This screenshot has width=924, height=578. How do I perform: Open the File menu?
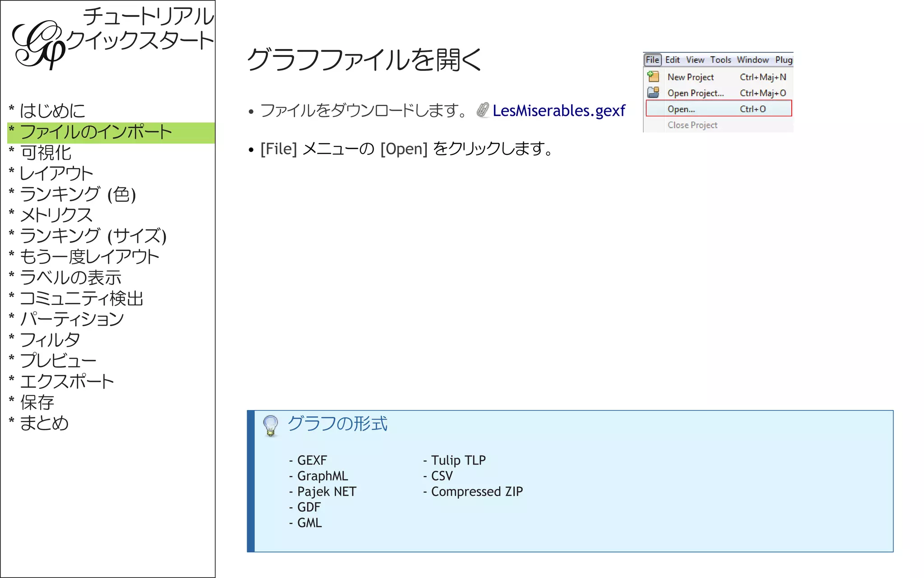point(652,60)
